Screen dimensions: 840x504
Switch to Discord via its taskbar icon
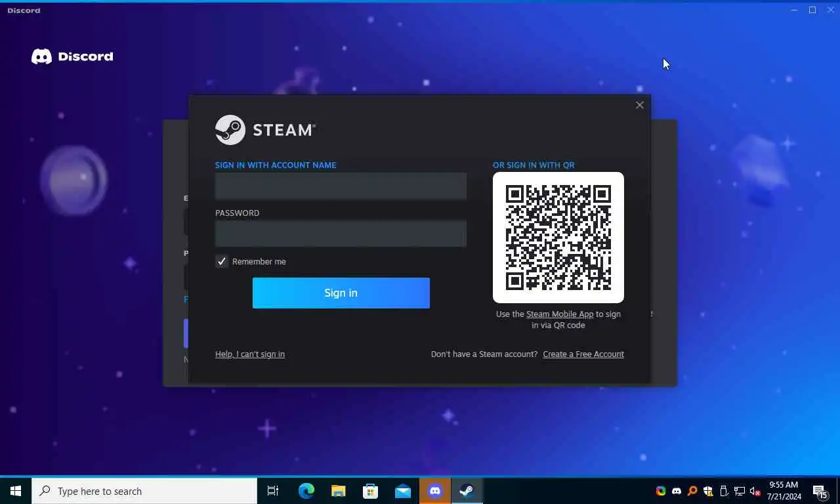434,491
